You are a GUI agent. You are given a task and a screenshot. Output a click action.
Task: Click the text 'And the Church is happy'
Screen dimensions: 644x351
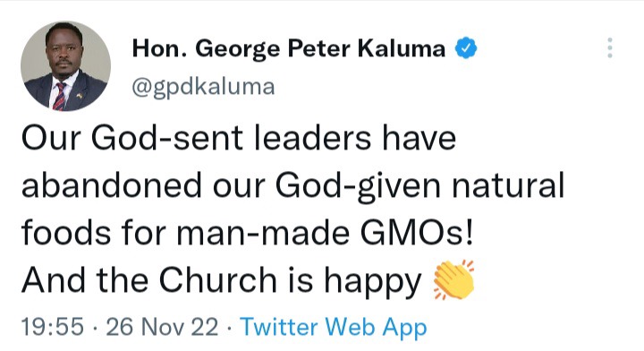222,281
